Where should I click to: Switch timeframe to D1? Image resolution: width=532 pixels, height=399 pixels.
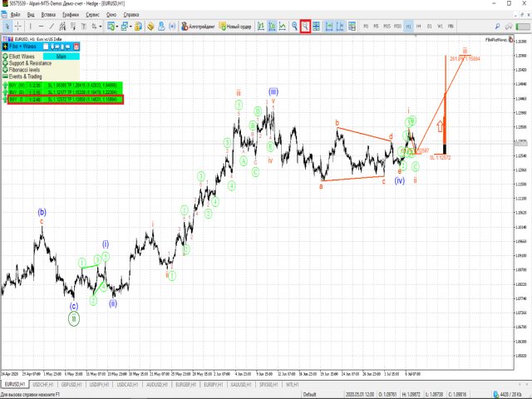[x=430, y=26]
